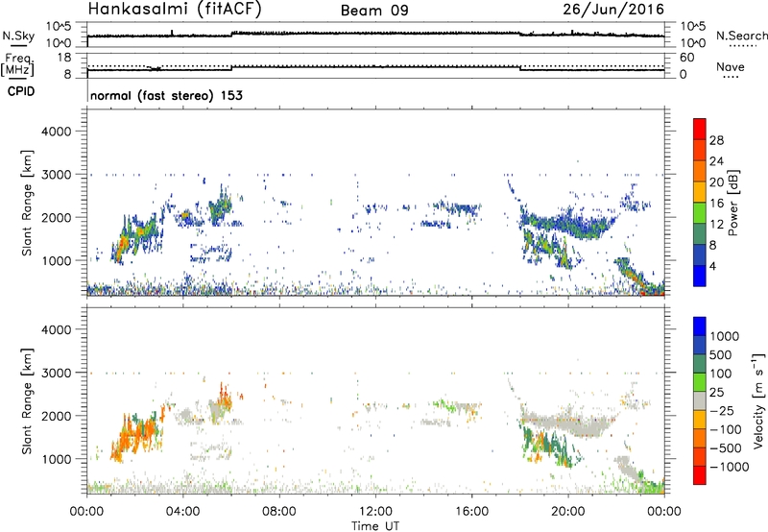Viewport: 768px width, 532px height.
Task: Select the 500 label on Velocity colorbar
Action: pos(723,354)
